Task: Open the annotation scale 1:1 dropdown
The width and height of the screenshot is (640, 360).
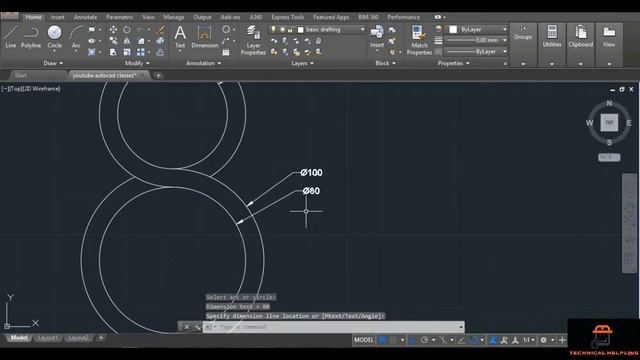Action: pyautogui.click(x=529, y=340)
